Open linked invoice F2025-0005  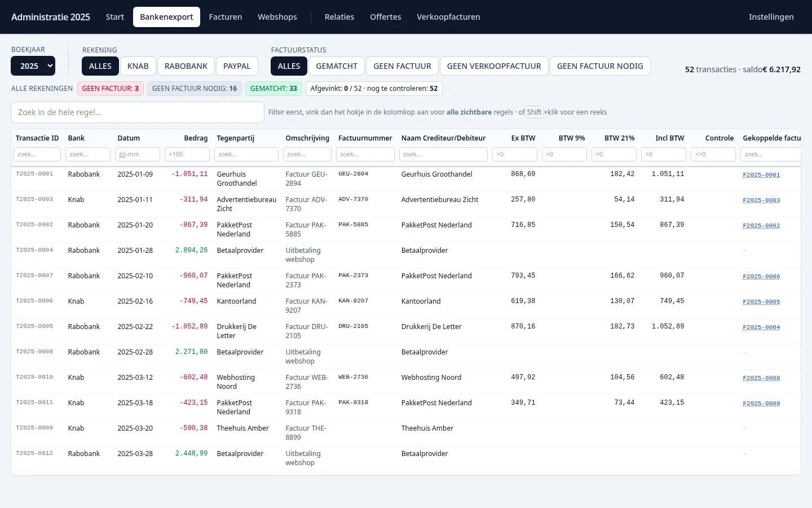point(761,302)
